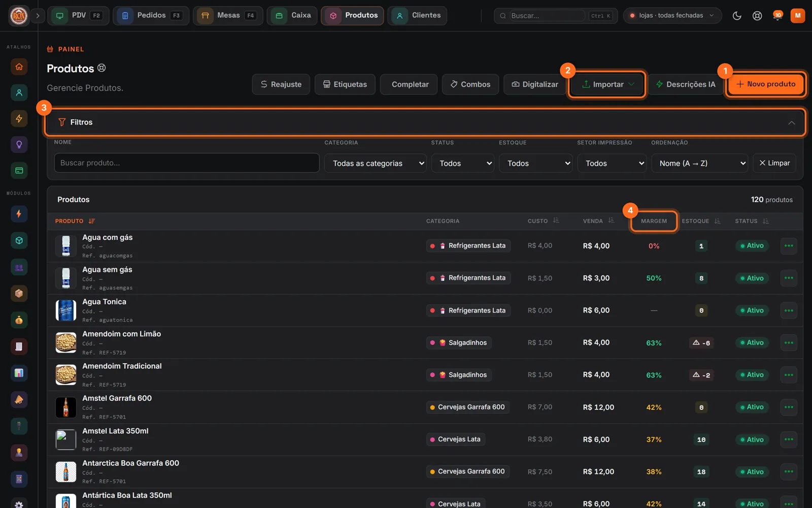
Task: Click the Novo produto button
Action: click(766, 84)
